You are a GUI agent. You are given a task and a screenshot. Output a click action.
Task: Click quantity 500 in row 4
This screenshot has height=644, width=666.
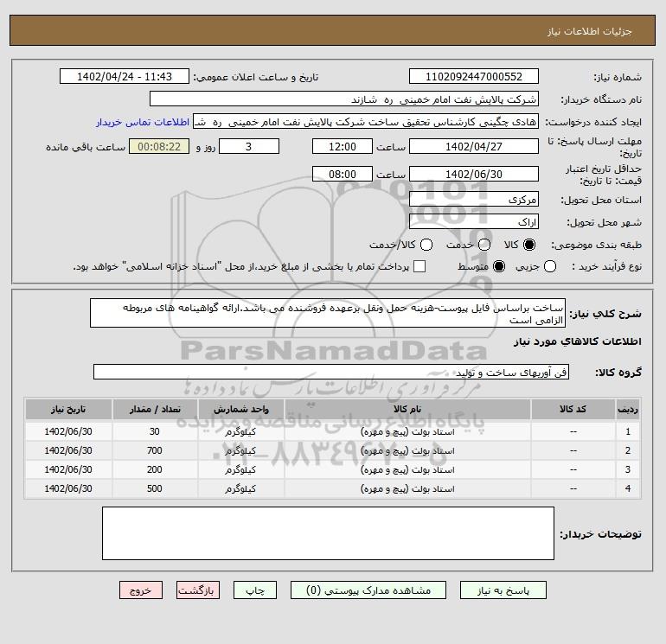(x=155, y=489)
